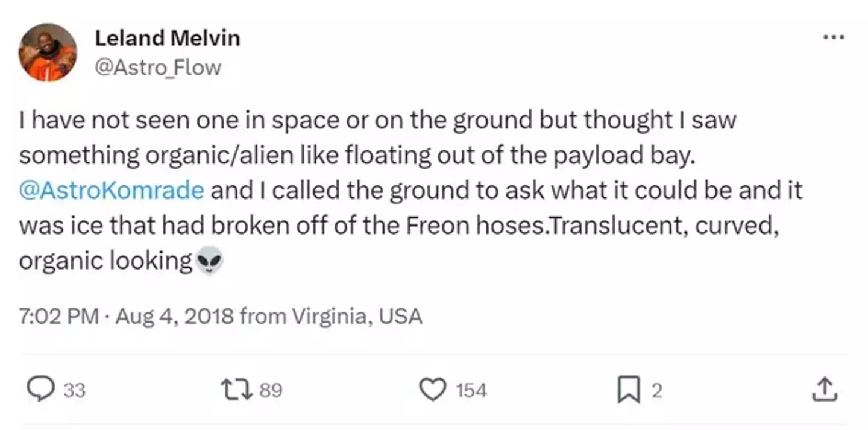
Task: Click the alien emoji in the tweet
Action: pyautogui.click(x=209, y=261)
